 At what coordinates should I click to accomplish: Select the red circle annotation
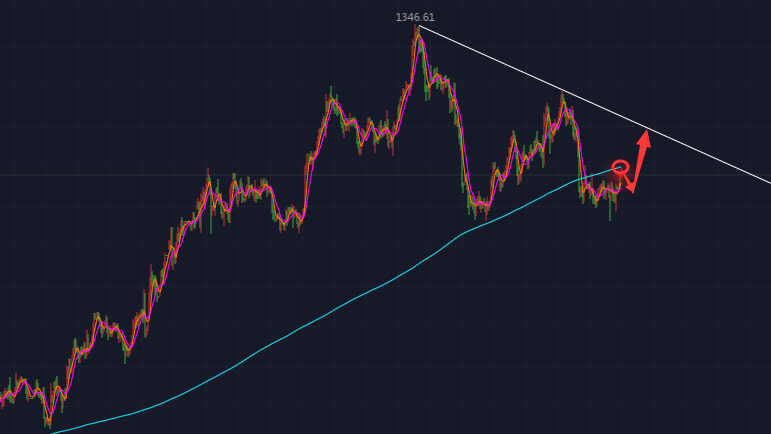coord(620,166)
